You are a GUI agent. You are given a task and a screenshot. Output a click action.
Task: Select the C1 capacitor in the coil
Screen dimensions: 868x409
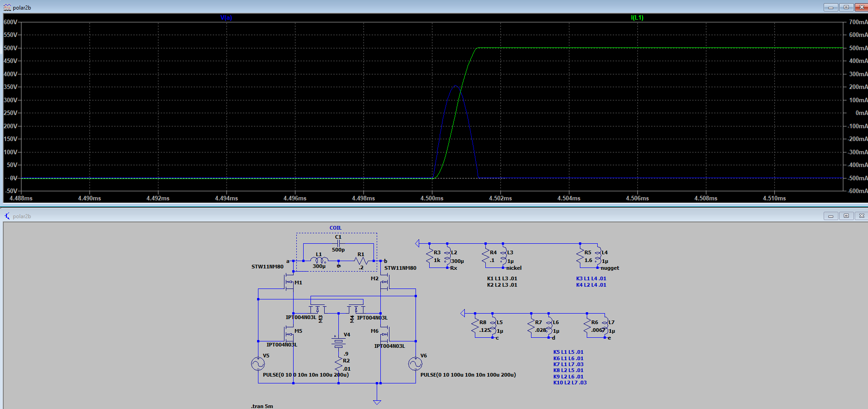[338, 244]
